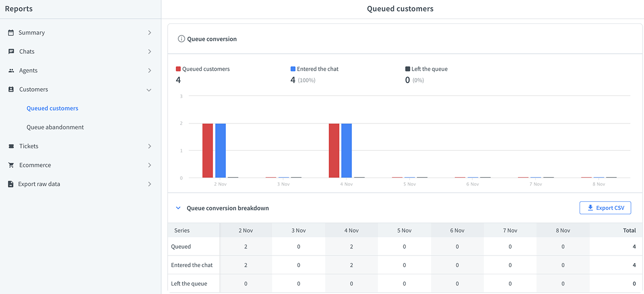Expand the Chats section chevron

pos(149,51)
